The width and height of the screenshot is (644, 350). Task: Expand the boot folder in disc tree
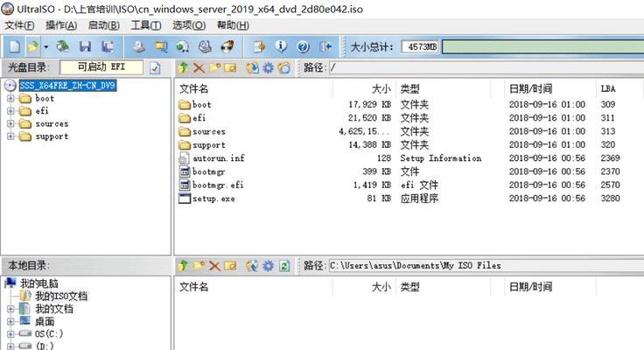coord(10,99)
